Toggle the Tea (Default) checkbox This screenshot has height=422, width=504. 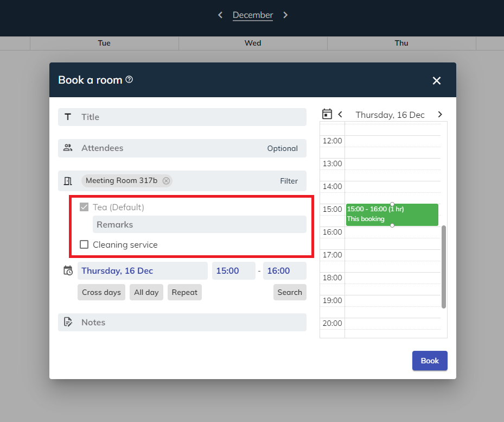84,207
